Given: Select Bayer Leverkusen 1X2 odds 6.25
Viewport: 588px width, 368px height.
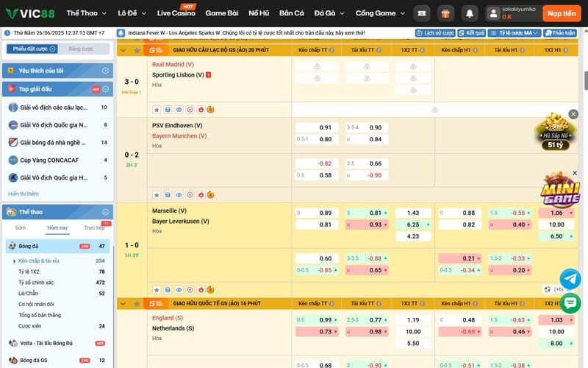Looking at the screenshot, I should pyautogui.click(x=413, y=224).
